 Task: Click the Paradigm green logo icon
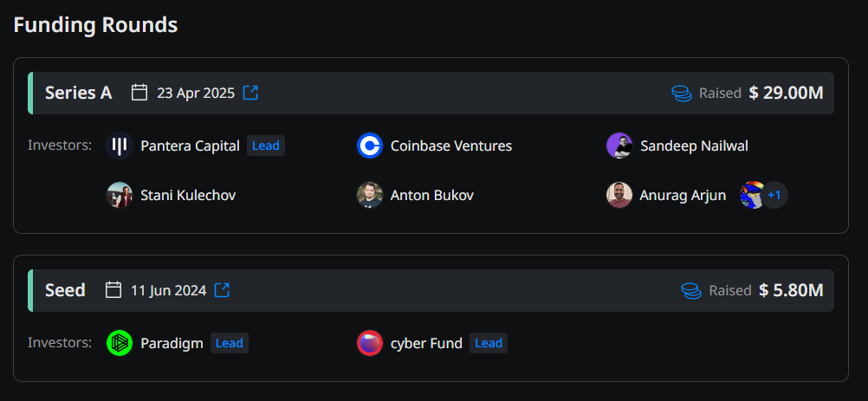120,343
